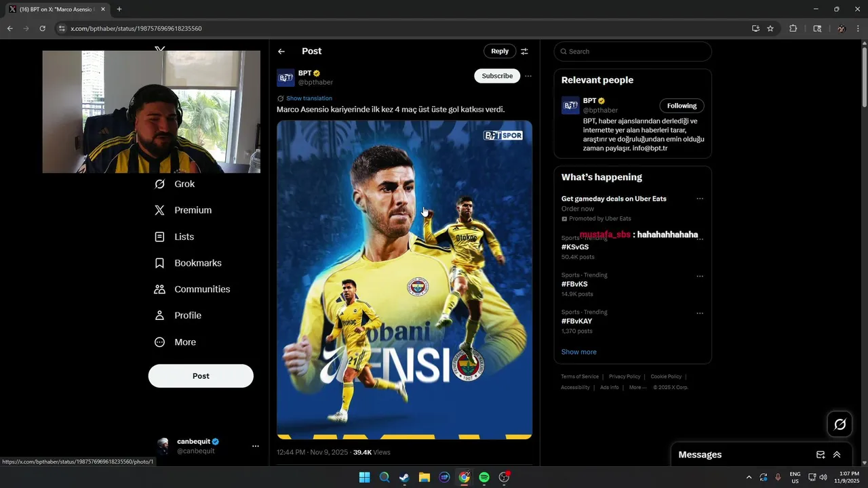868x488 pixels.
Task: Open Steam from the taskbar
Action: point(404,477)
